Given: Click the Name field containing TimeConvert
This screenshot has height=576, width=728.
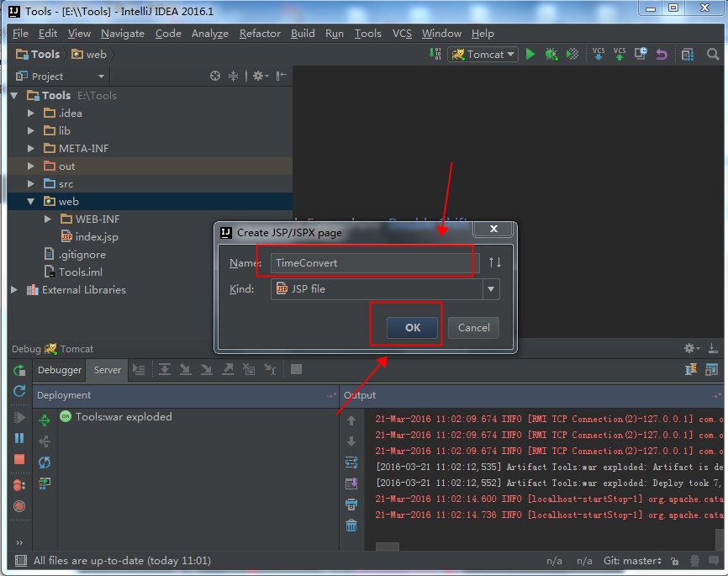Looking at the screenshot, I should 375,263.
